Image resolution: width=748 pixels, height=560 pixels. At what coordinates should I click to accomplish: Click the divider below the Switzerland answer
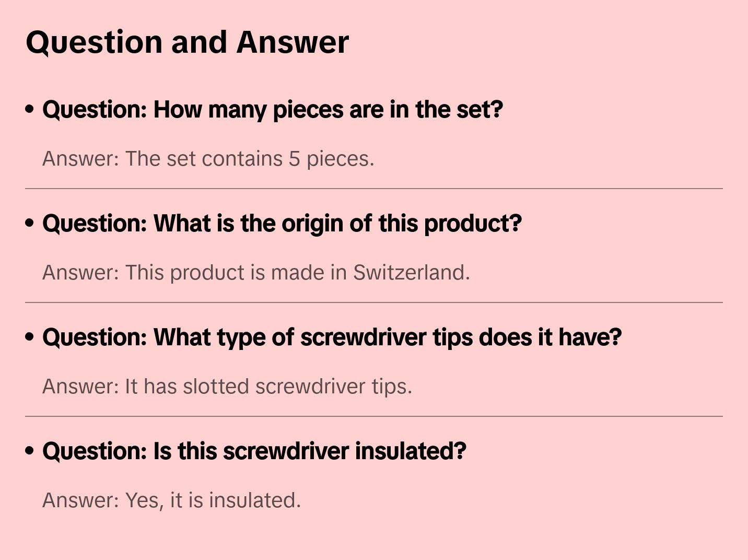point(373,302)
